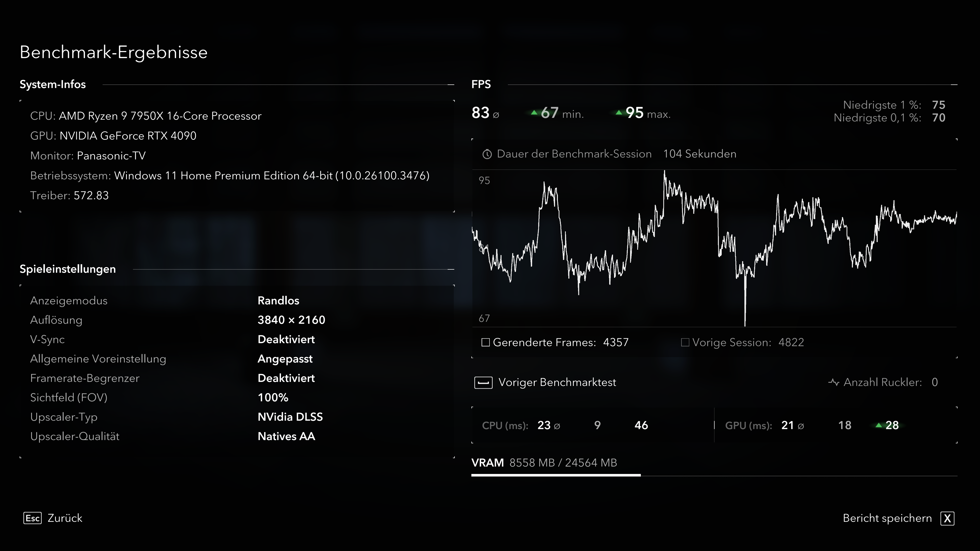
Task: Click the green arrow next to 95 max FPS
Action: point(619,112)
